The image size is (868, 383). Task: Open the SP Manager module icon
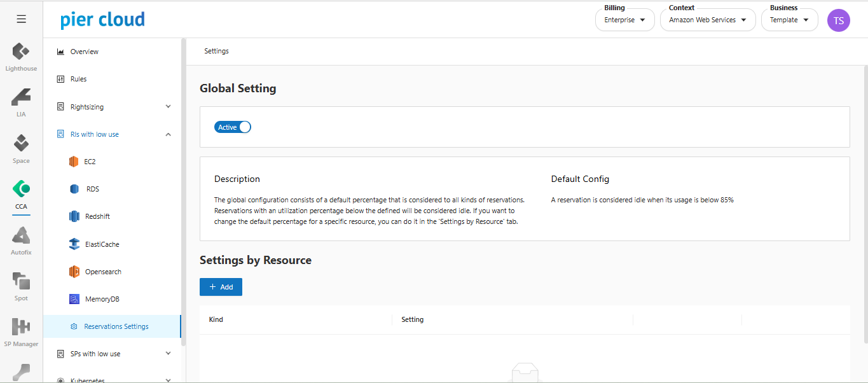[x=21, y=328]
